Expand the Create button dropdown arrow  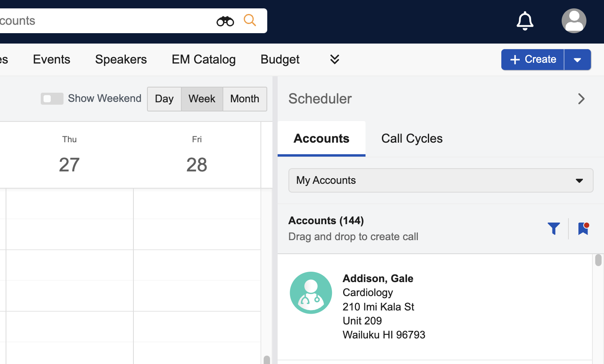[577, 60]
